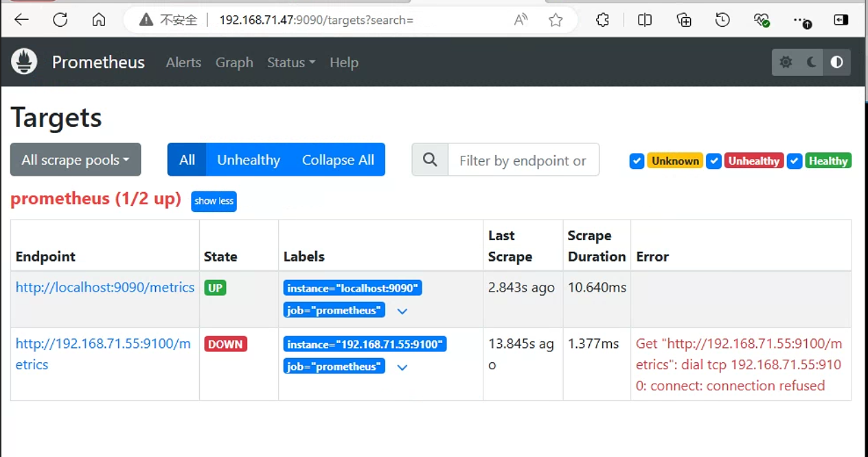
Task: Show only Unhealthy targets filter button
Action: [249, 160]
